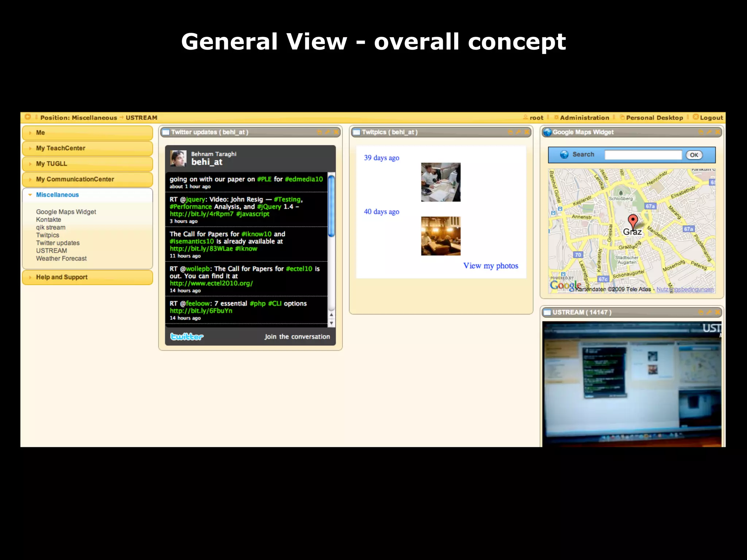Click the window icon in USTREAM title bar
The width and height of the screenshot is (747, 560).
pos(547,312)
